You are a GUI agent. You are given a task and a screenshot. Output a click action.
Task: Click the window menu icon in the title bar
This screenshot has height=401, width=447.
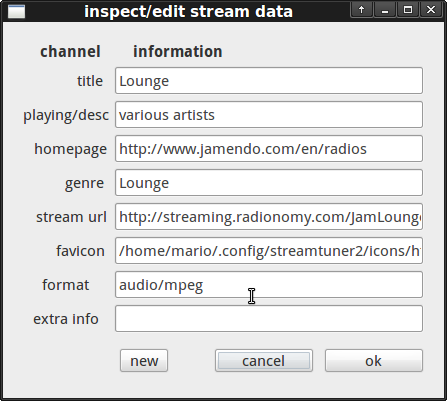[x=16, y=11]
